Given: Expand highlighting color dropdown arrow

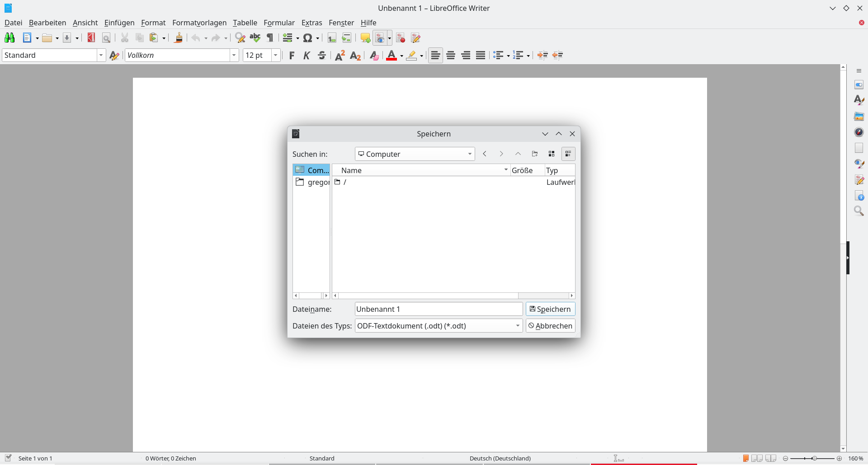Looking at the screenshot, I should click(421, 56).
